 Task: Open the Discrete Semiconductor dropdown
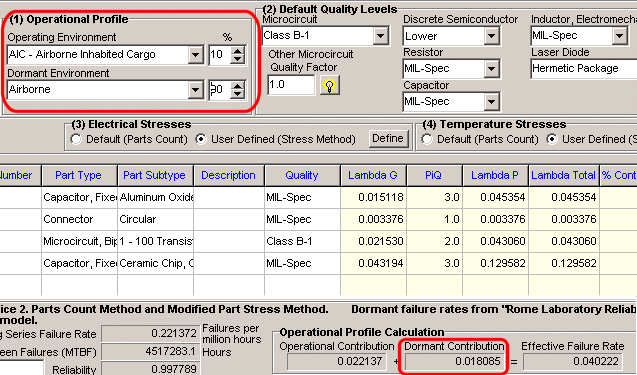(x=491, y=36)
